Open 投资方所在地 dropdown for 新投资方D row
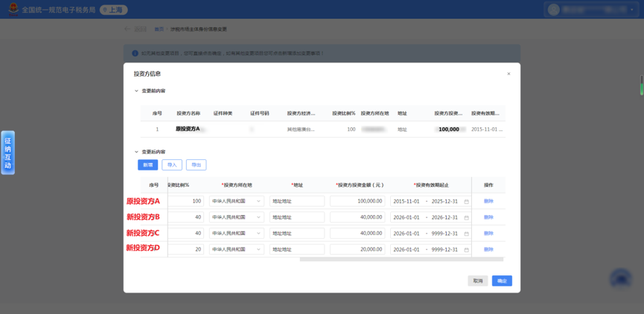Screen dimensions: 644x314 (237, 249)
